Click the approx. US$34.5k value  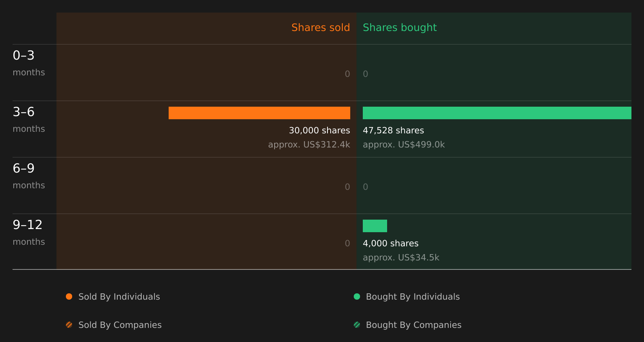pyautogui.click(x=401, y=258)
